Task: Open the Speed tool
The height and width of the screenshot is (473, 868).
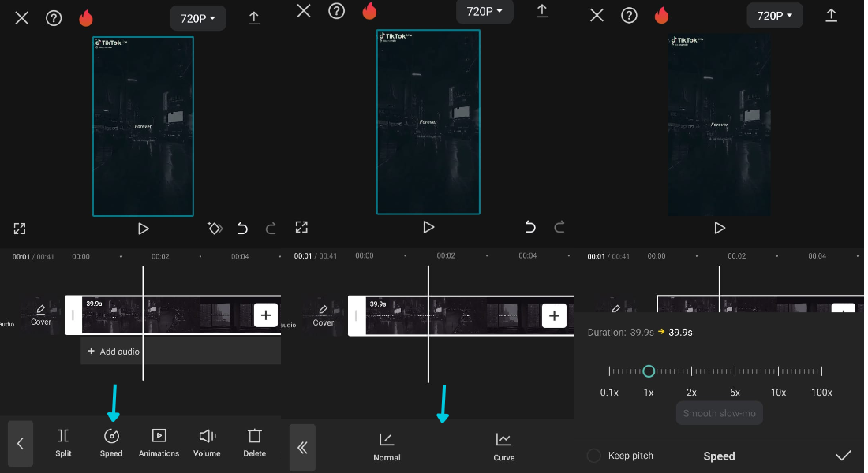Action: pos(111,443)
